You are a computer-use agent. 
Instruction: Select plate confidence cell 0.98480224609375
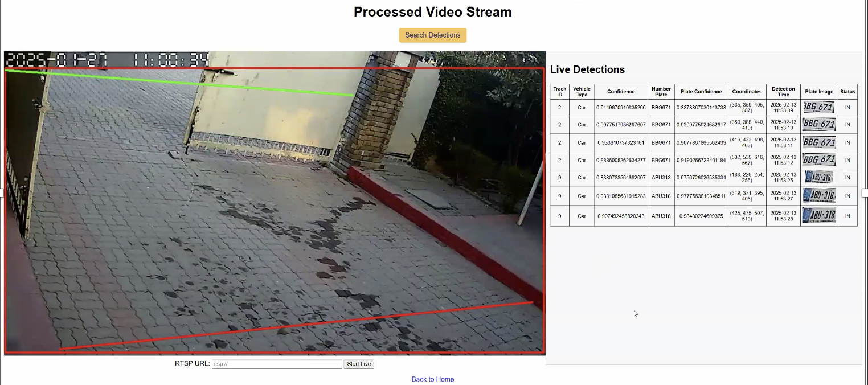click(x=701, y=216)
